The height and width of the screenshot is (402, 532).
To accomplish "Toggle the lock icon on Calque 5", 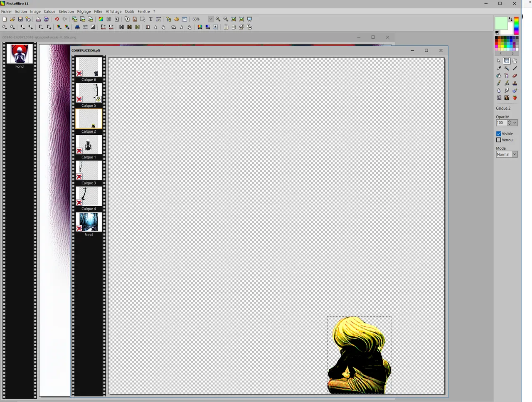I will 98,99.
